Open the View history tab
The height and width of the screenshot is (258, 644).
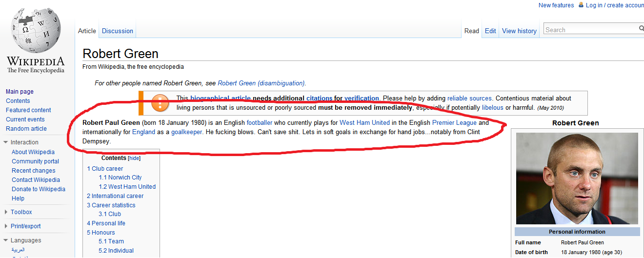[519, 31]
